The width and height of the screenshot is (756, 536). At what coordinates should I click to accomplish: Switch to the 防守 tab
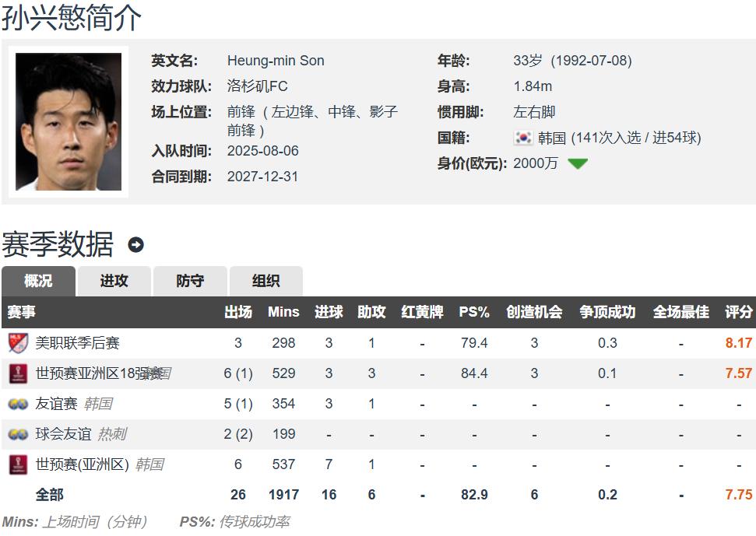click(190, 281)
